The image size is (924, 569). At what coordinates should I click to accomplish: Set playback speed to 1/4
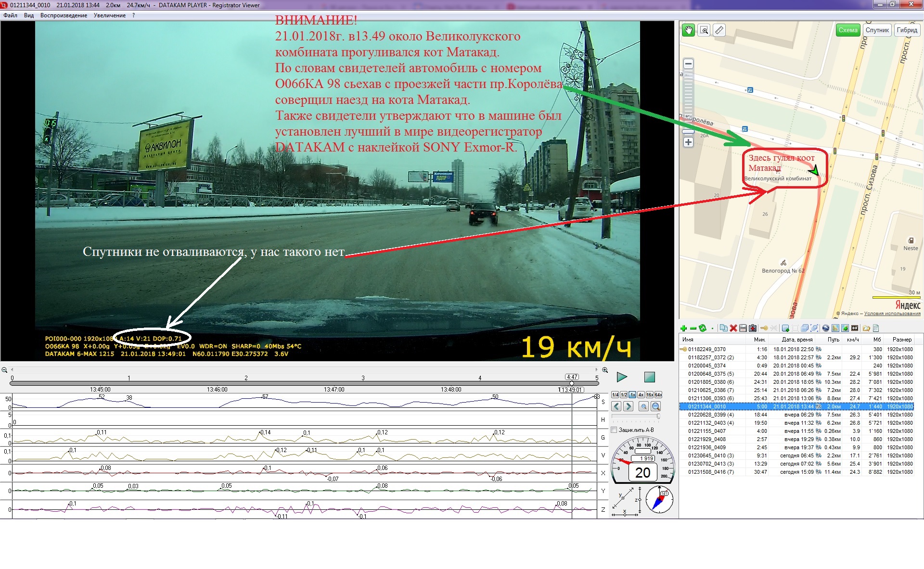(615, 395)
